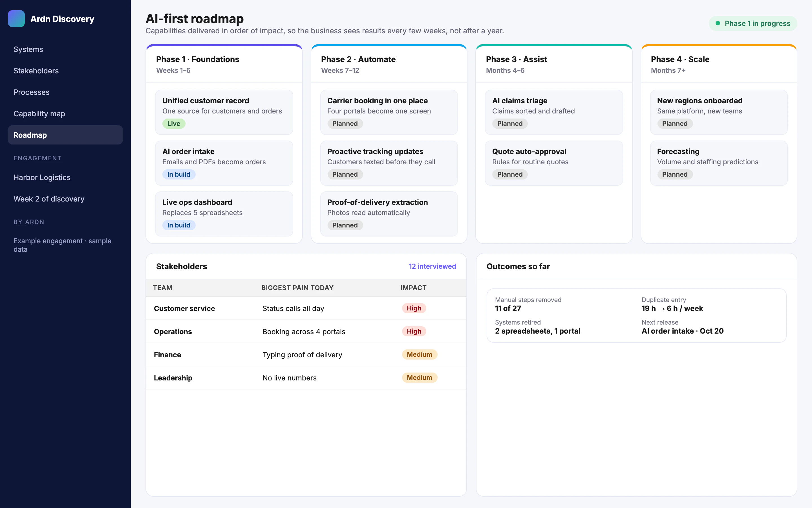
Task: Click 'Booking across 4 portals' cell
Action: (304, 332)
